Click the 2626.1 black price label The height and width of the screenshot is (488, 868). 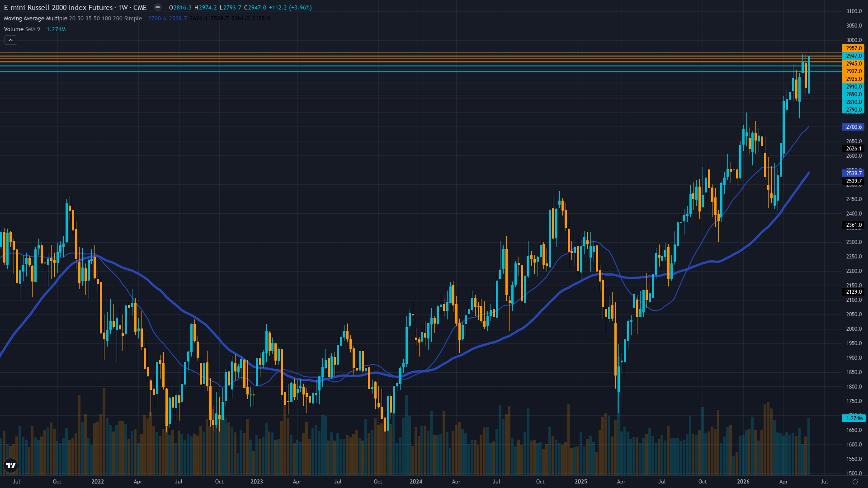(x=853, y=149)
